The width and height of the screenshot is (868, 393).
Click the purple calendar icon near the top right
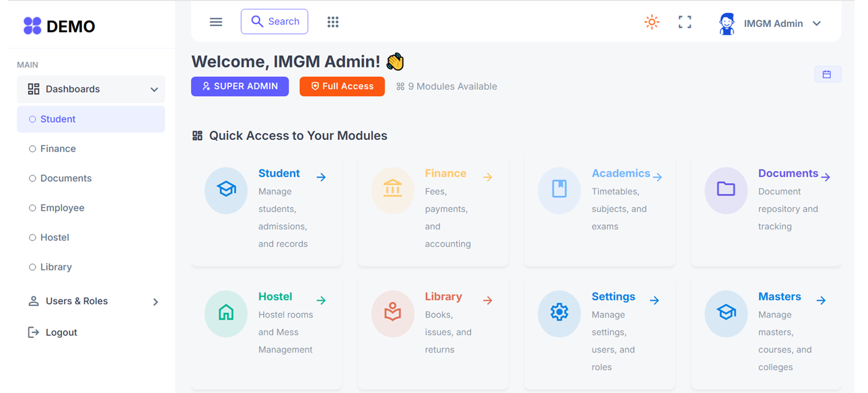(828, 74)
